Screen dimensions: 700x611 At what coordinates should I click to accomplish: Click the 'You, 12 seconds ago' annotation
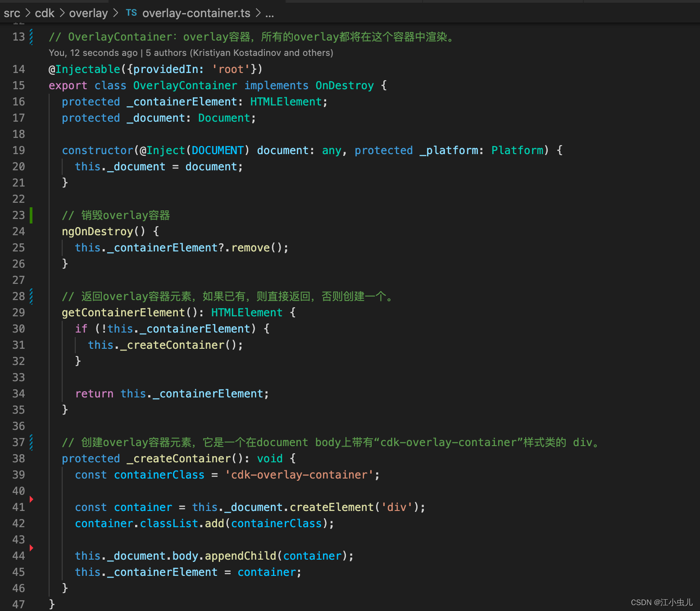click(x=92, y=53)
